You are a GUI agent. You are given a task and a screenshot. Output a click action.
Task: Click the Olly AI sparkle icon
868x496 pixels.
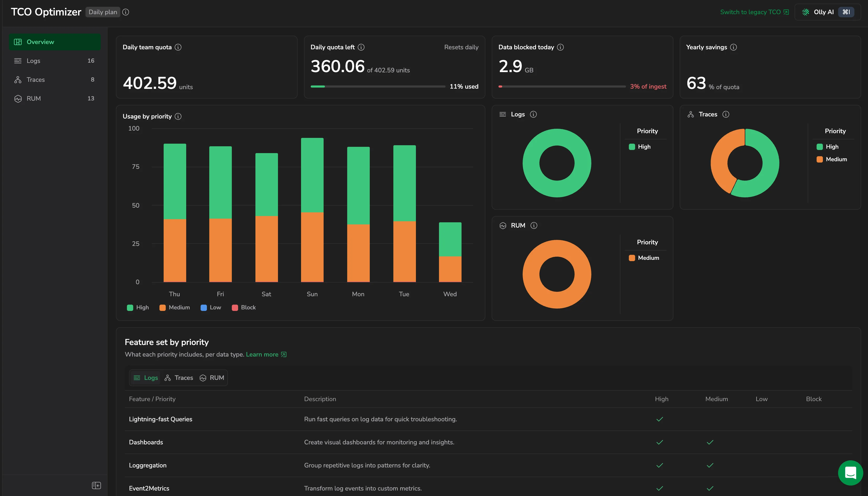tap(806, 12)
